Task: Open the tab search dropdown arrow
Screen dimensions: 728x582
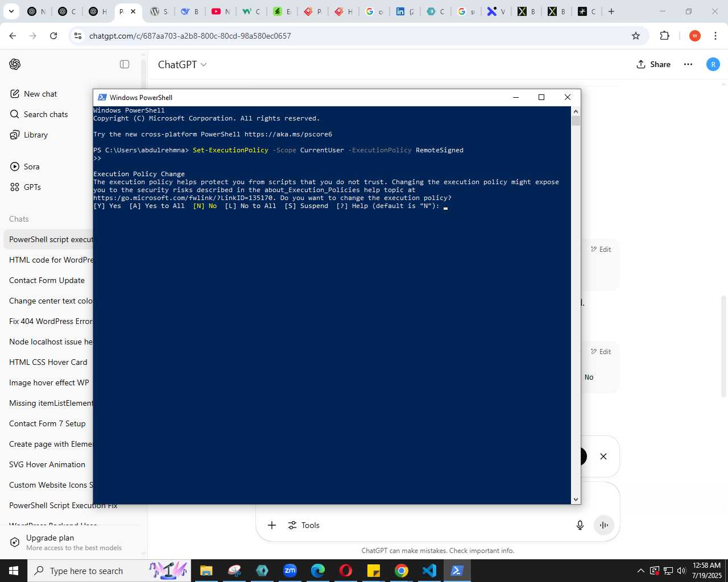Action: click(11, 11)
